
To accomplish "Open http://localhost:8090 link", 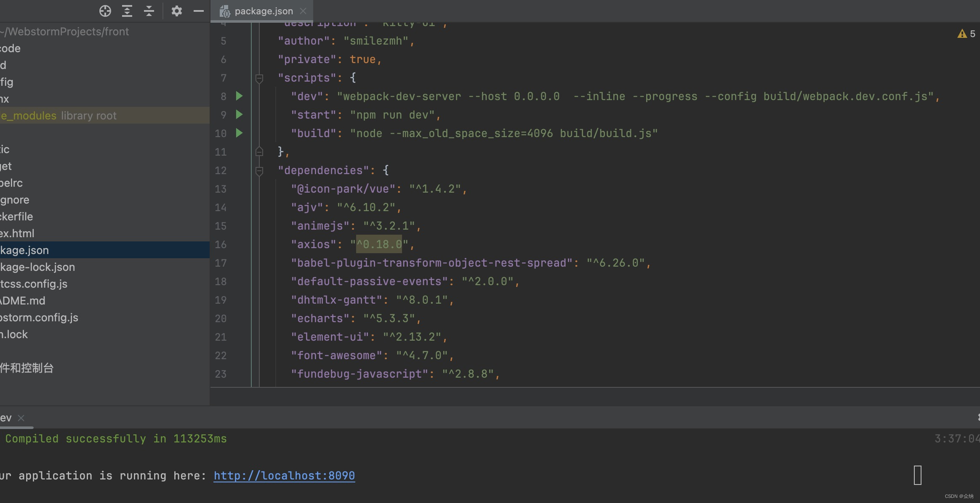I will click(284, 475).
